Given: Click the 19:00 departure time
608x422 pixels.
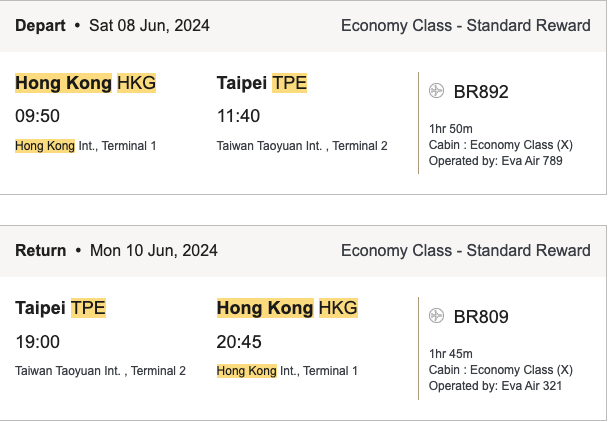Looking at the screenshot, I should tap(39, 342).
